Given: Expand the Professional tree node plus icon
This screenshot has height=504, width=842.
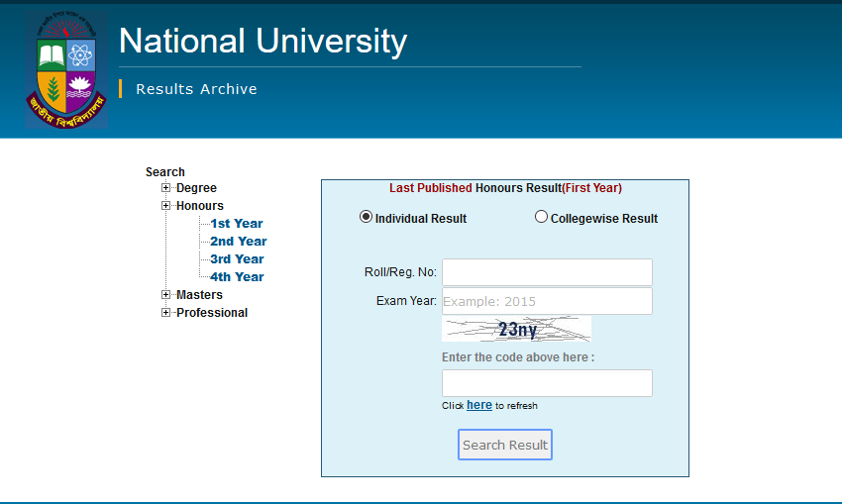Looking at the screenshot, I should [x=166, y=313].
